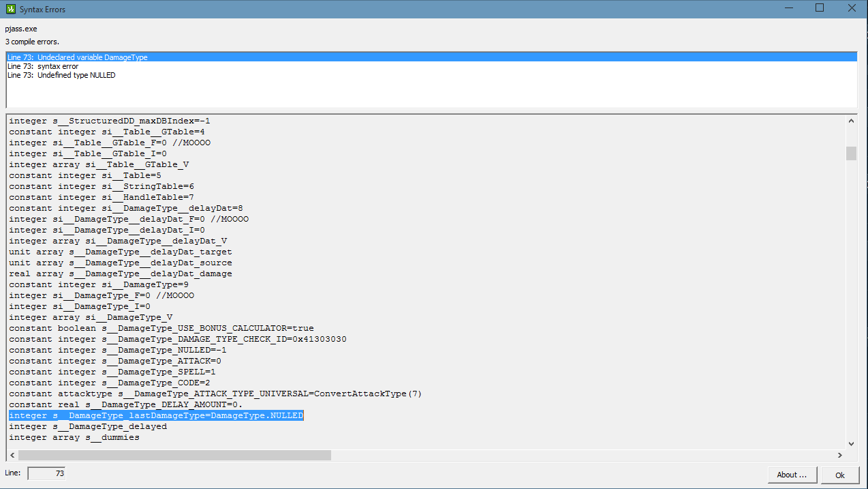
Task: Click the 'pjass.exe' label
Action: pyautogui.click(x=21, y=29)
